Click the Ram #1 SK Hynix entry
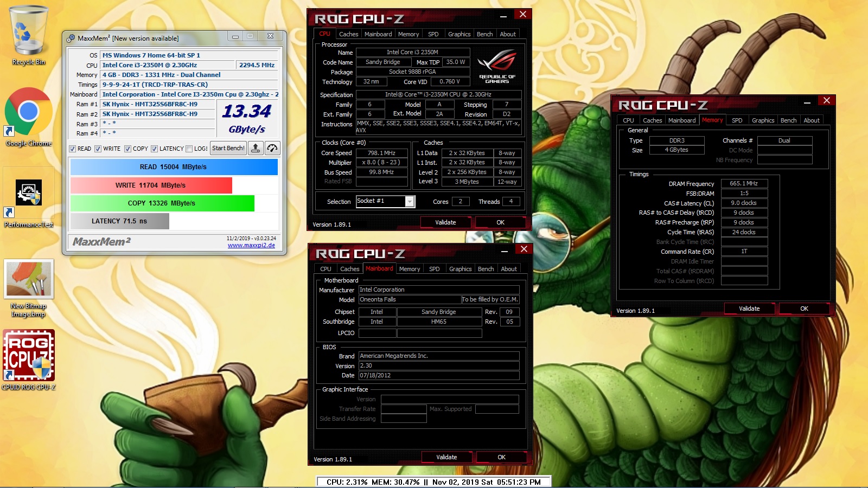This screenshot has width=868, height=488. (x=158, y=104)
